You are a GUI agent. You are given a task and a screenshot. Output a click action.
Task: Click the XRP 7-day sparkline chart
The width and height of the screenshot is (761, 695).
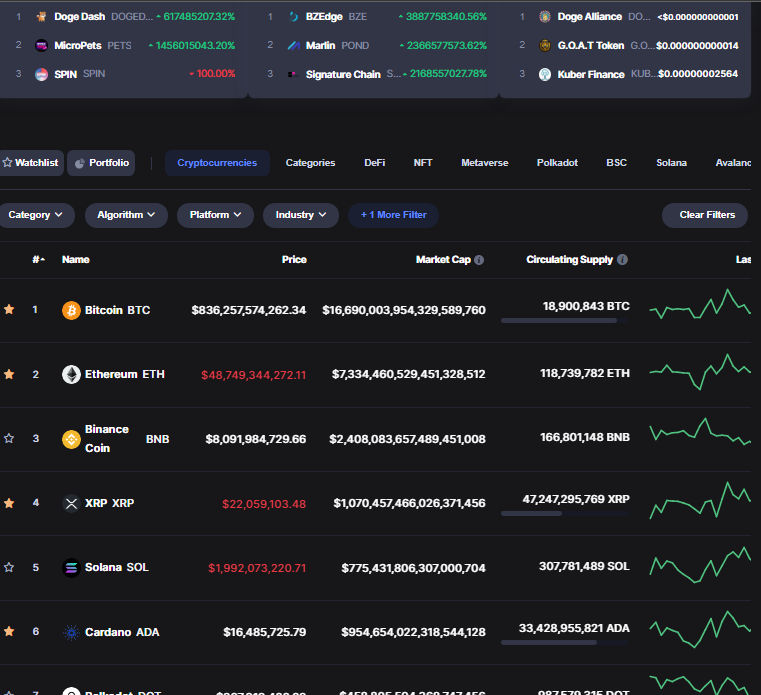tap(700, 500)
